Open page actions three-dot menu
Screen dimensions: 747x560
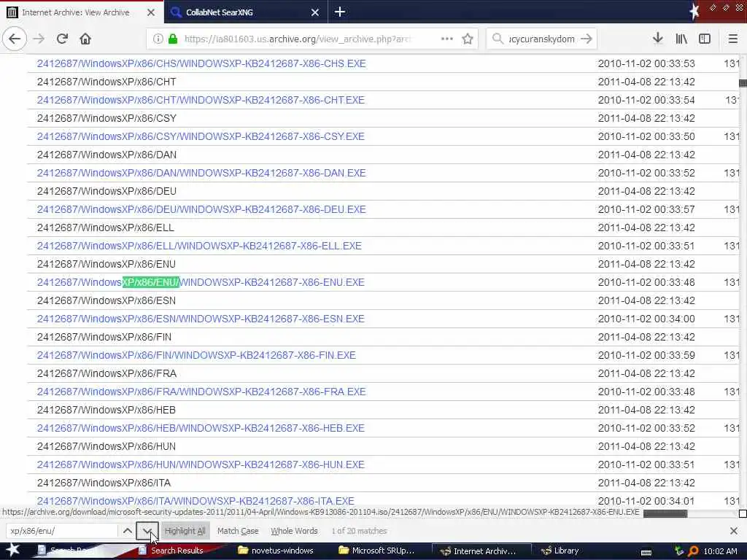tap(447, 39)
